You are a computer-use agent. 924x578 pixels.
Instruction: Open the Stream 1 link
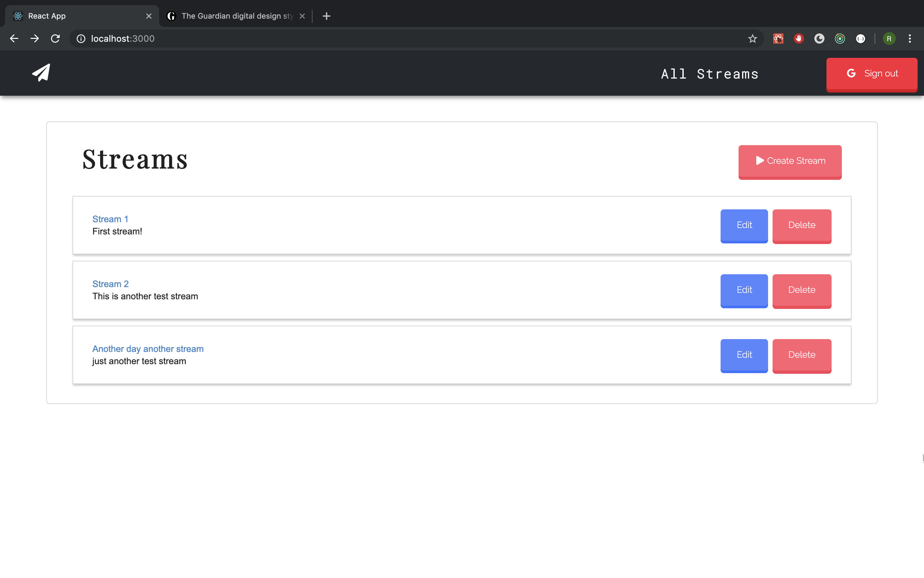tap(110, 219)
